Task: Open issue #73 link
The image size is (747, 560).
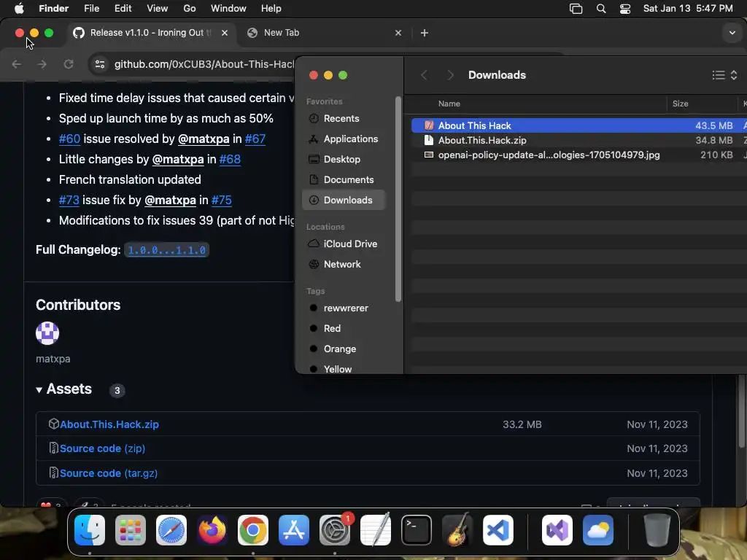Action: click(69, 200)
